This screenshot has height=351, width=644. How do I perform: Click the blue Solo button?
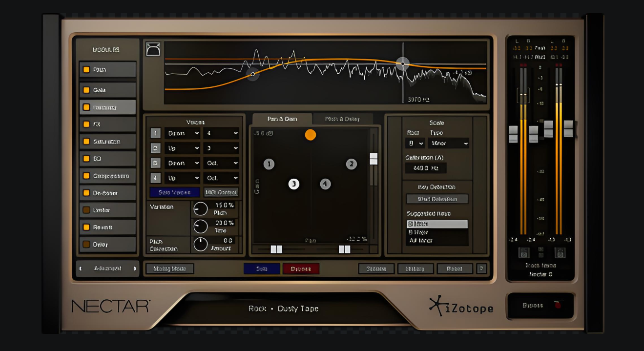coord(262,268)
